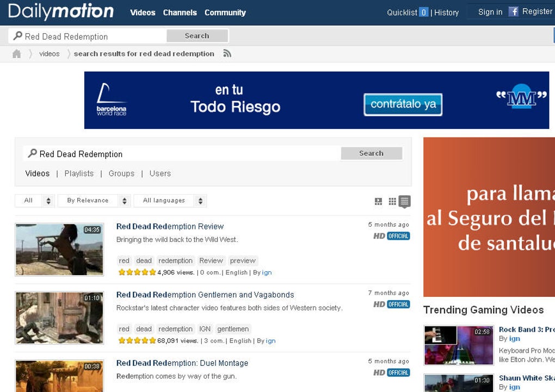
Task: Click the 'redemption' tag on first result
Action: (175, 261)
